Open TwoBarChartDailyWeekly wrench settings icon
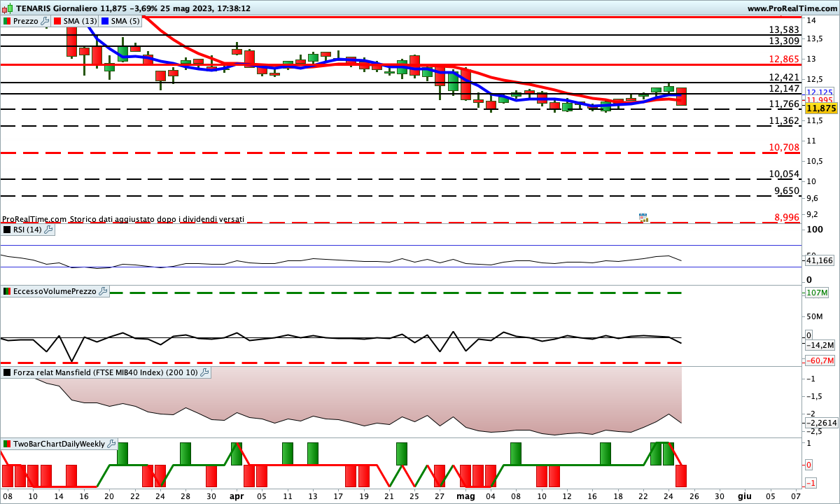 coord(112,444)
